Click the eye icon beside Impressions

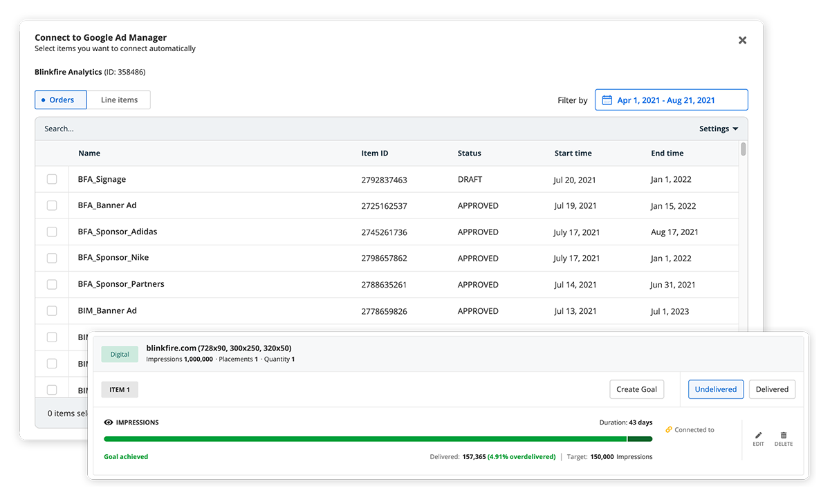109,422
